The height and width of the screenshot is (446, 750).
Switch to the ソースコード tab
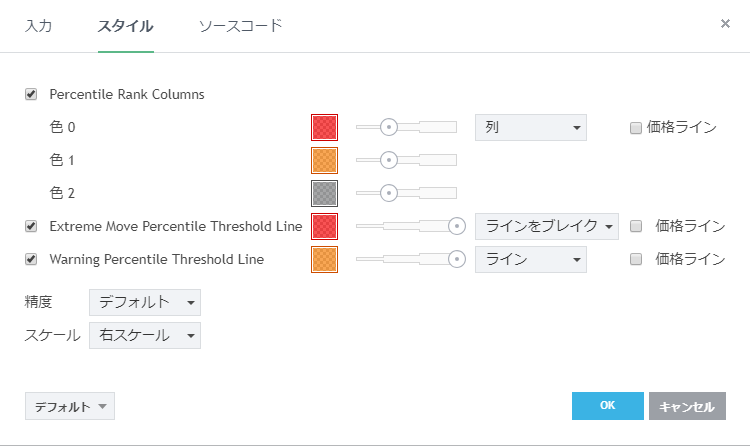240,25
